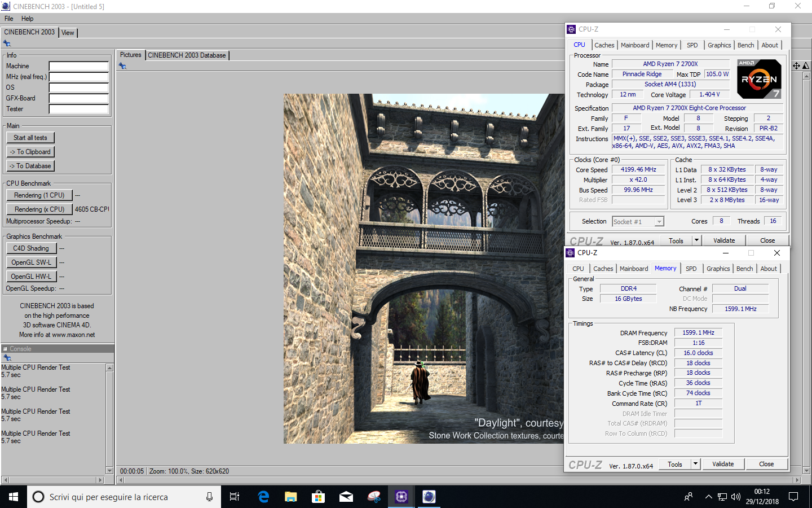Open the SPD tab in the CPU-Z Memory window

pos(691,269)
